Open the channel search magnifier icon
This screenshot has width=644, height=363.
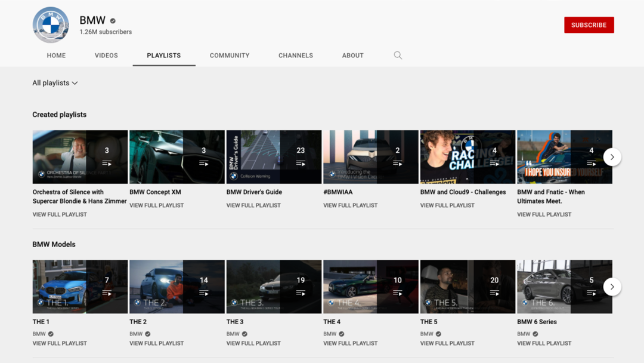click(398, 55)
